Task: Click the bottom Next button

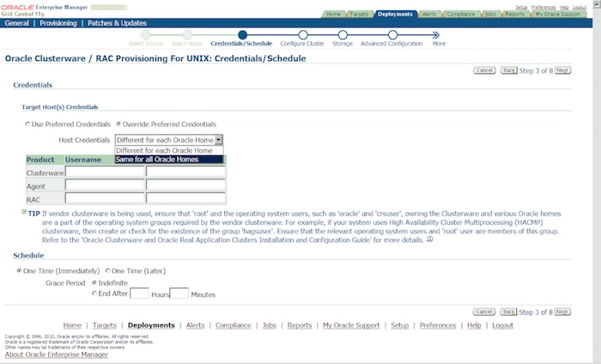Action: pyautogui.click(x=562, y=312)
